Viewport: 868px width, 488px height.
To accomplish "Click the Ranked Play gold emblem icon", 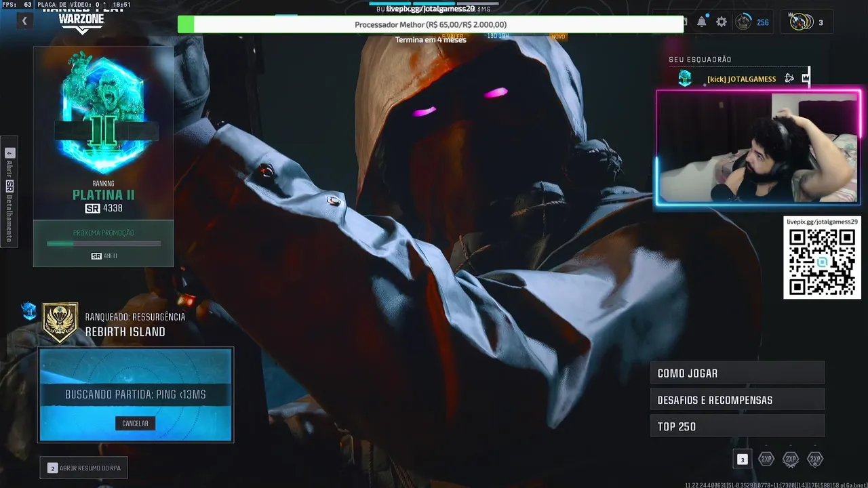I will pos(60,323).
